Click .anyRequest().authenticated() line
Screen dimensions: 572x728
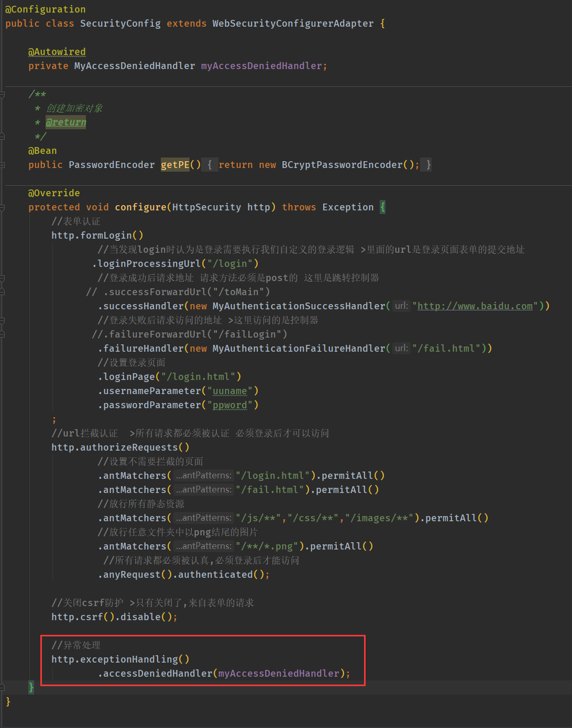[x=184, y=575]
